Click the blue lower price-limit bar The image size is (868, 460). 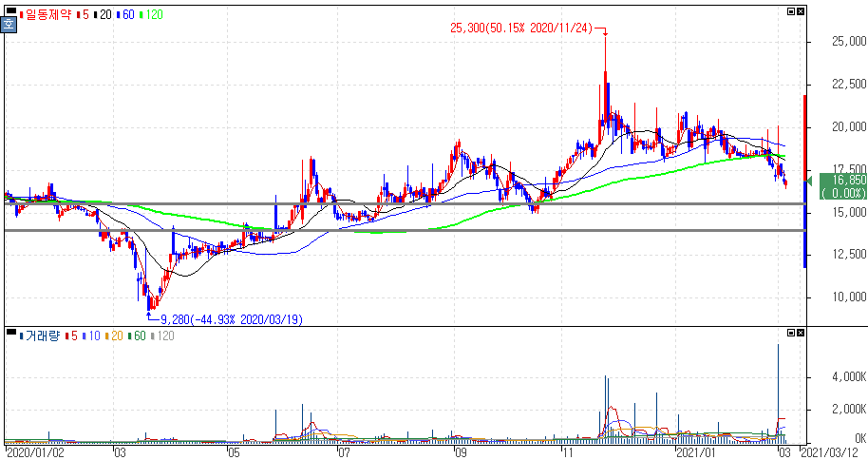point(805,224)
